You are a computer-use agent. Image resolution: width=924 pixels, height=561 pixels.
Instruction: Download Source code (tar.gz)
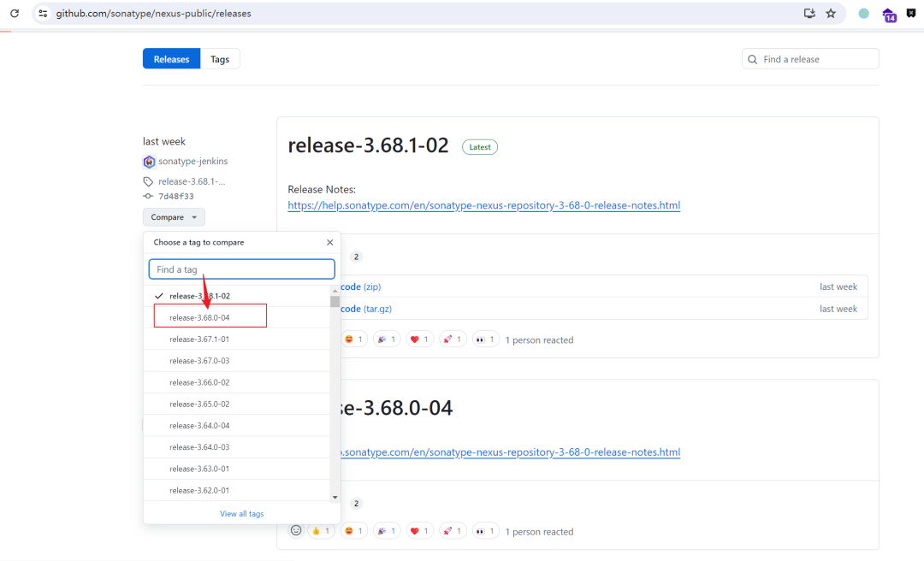pos(366,309)
